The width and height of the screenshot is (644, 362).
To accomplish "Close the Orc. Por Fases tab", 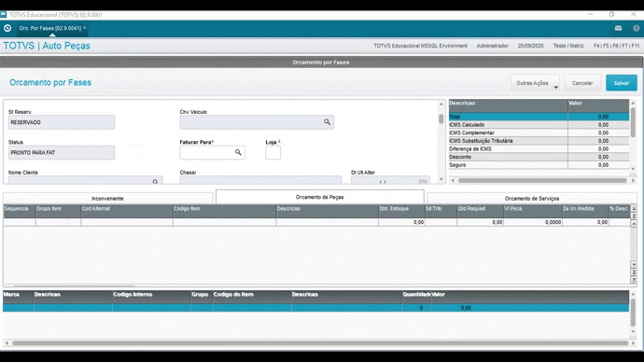I will point(85,28).
